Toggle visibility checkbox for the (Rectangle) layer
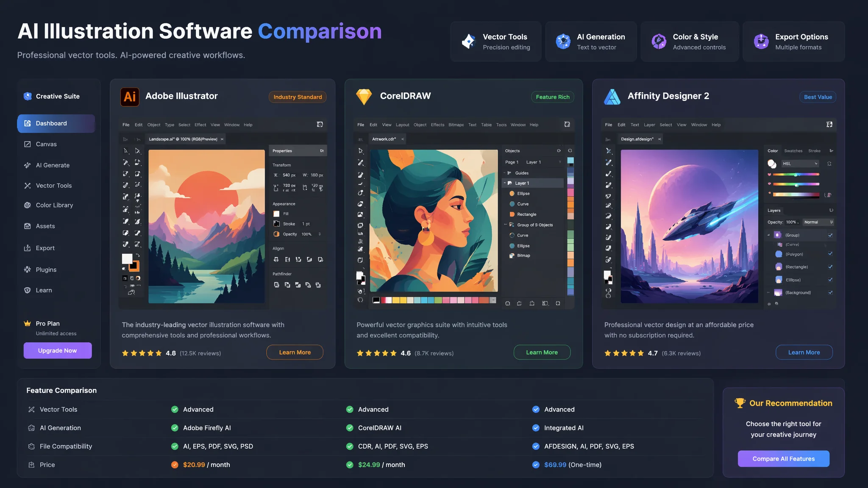Viewport: 868px width, 488px height. tap(830, 267)
